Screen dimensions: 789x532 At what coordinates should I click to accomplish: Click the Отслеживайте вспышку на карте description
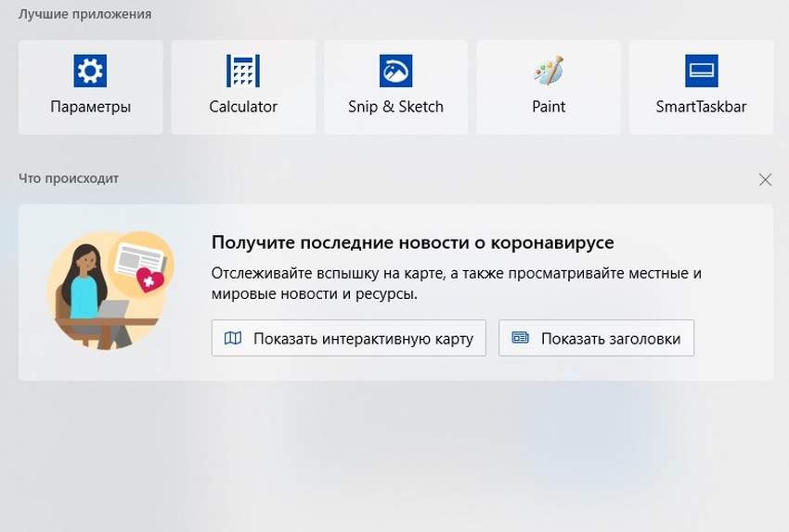pos(457,283)
